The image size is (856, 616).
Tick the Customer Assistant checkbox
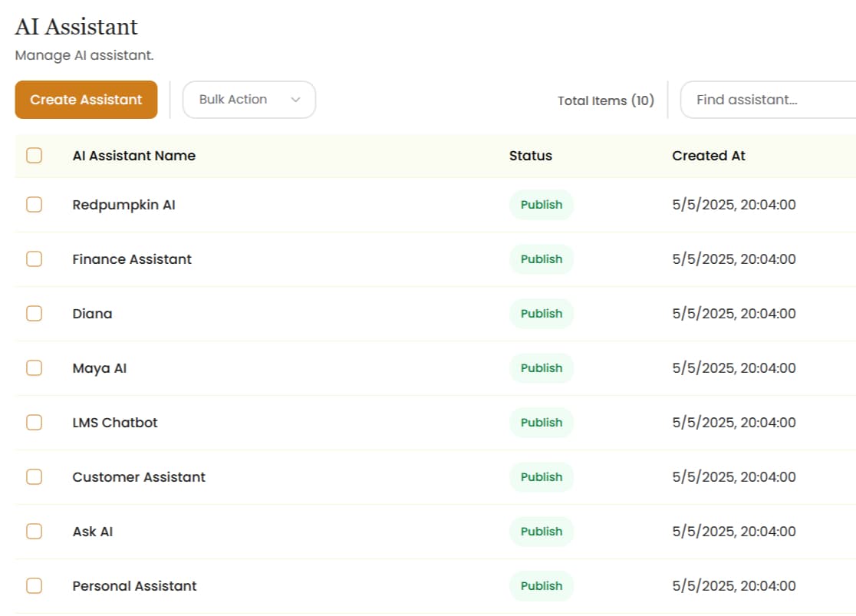(x=34, y=477)
